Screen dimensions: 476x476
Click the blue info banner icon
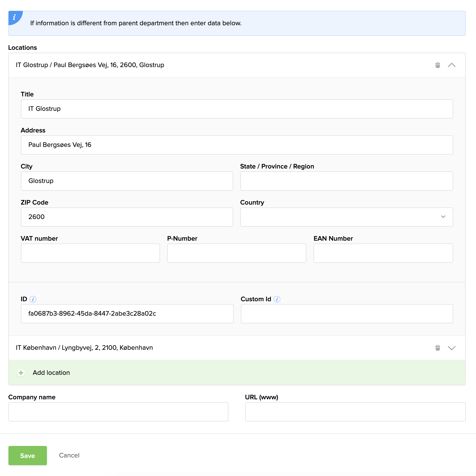tap(14, 17)
